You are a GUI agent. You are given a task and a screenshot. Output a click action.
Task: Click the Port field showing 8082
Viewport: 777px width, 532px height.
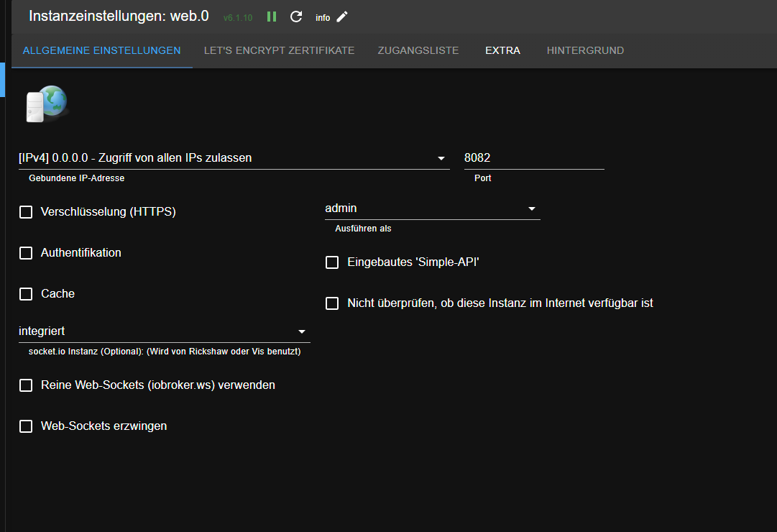533,158
